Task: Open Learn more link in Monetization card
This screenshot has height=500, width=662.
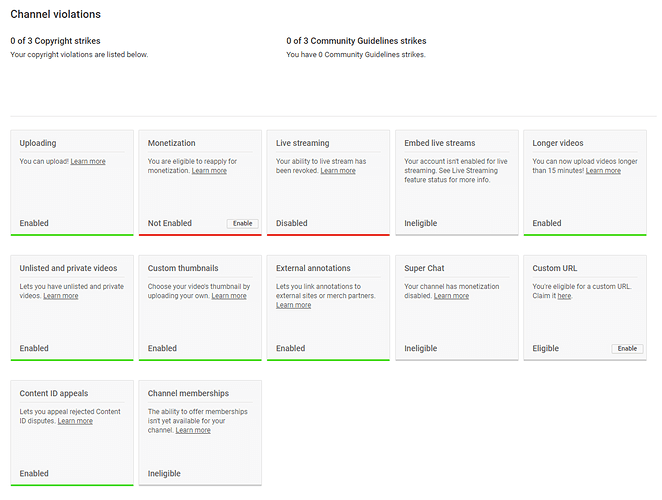Action: pyautogui.click(x=209, y=171)
